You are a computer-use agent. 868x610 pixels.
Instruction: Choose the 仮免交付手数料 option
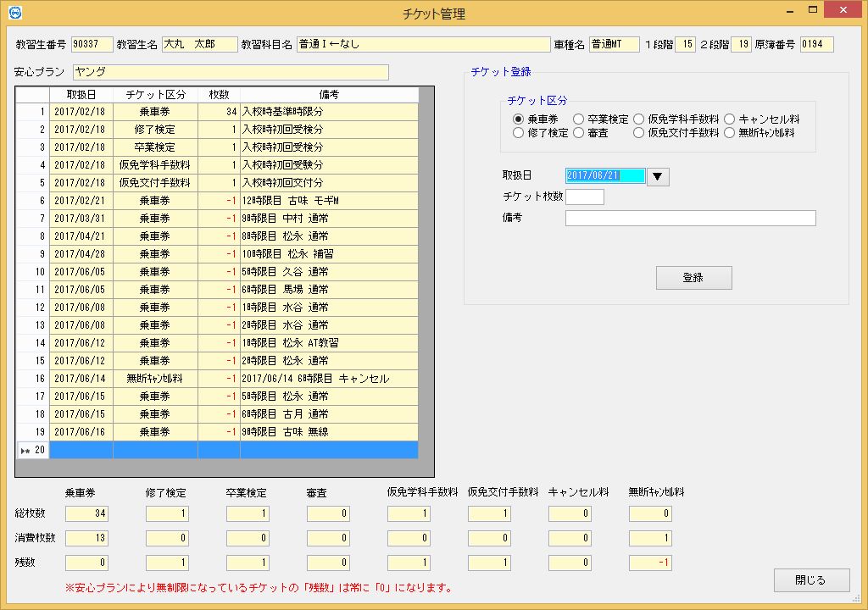coord(640,133)
